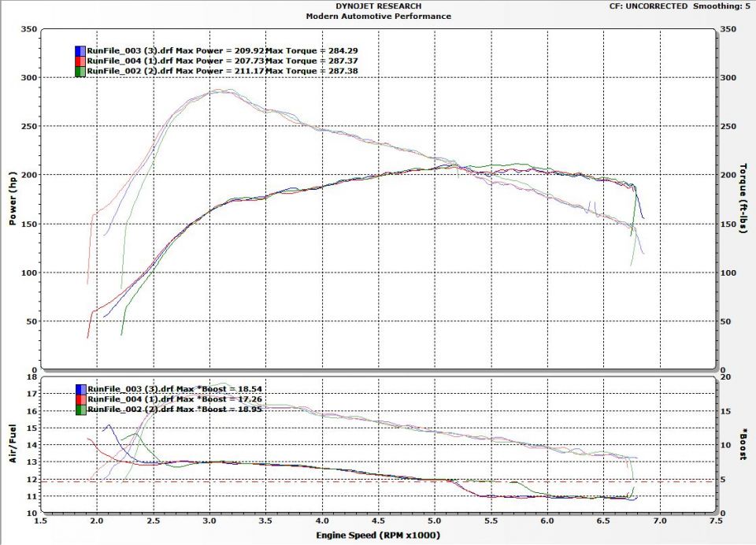Click the 'Air/Fuel' axis label
This screenshot has width=756, height=545.
pyautogui.click(x=13, y=443)
